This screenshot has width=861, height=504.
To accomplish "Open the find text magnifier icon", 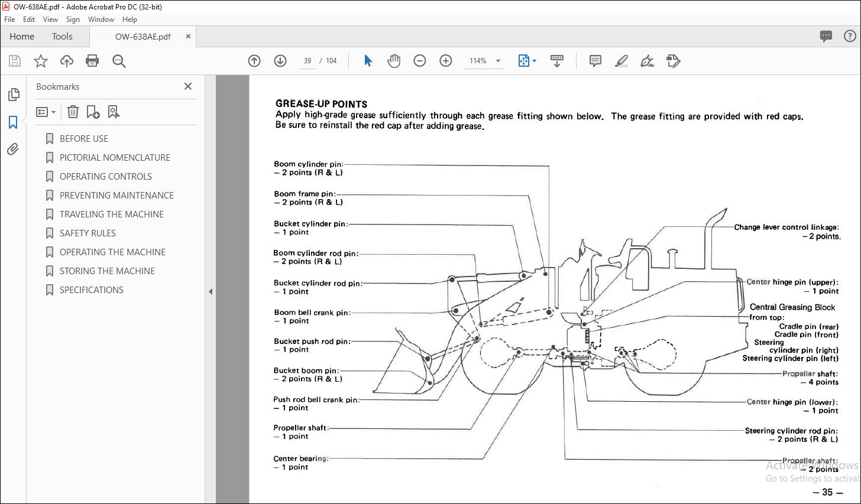I will tap(119, 61).
